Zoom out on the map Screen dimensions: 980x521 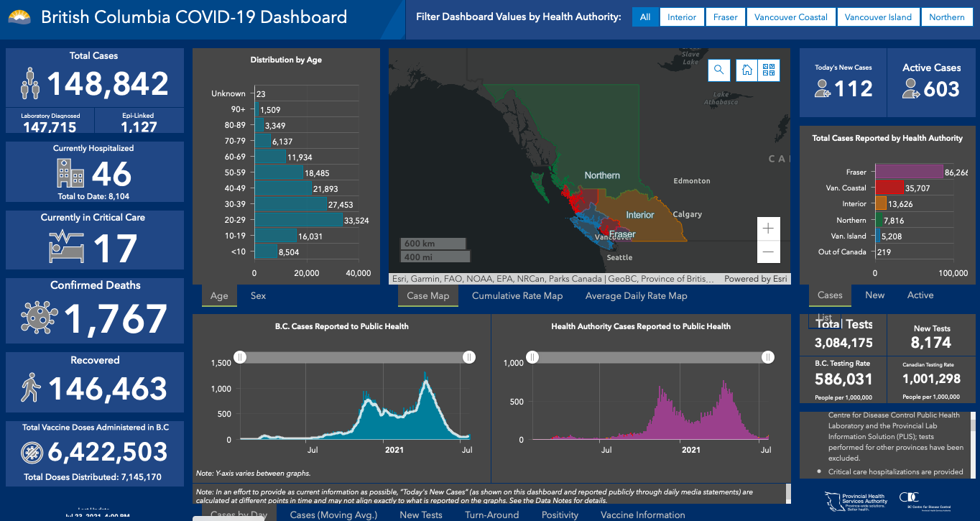768,252
